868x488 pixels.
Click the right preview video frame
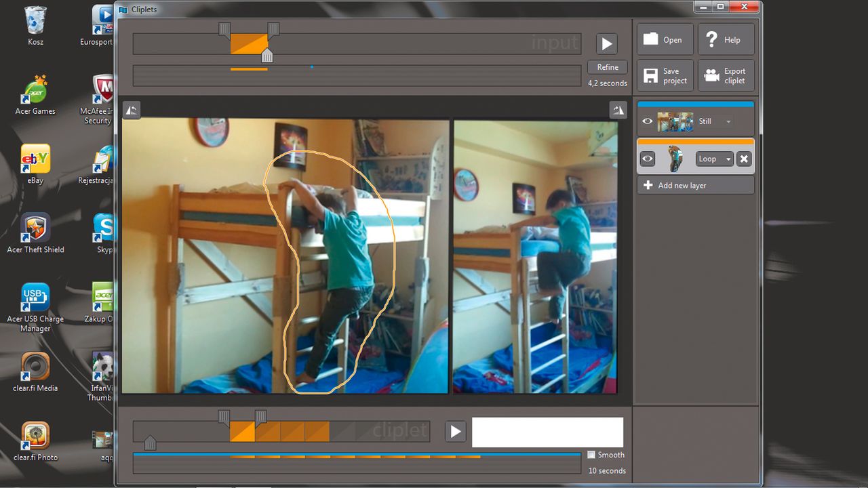[x=536, y=256]
